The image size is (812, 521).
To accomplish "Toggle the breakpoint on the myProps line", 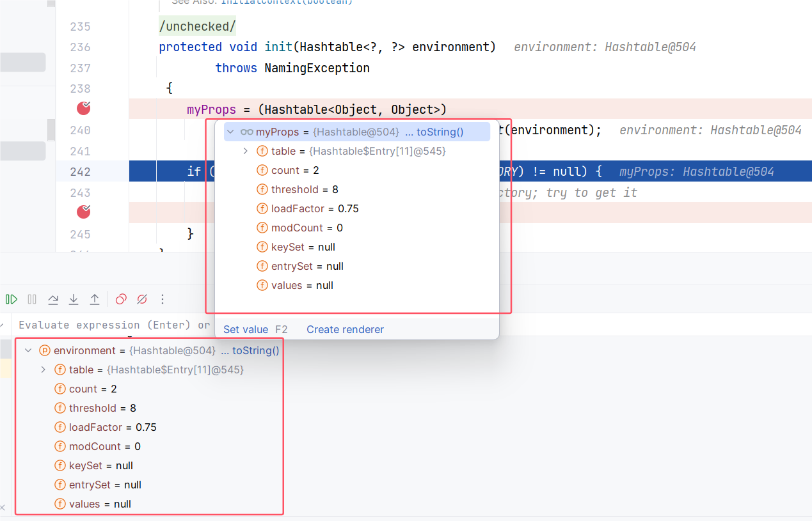I will 84,109.
